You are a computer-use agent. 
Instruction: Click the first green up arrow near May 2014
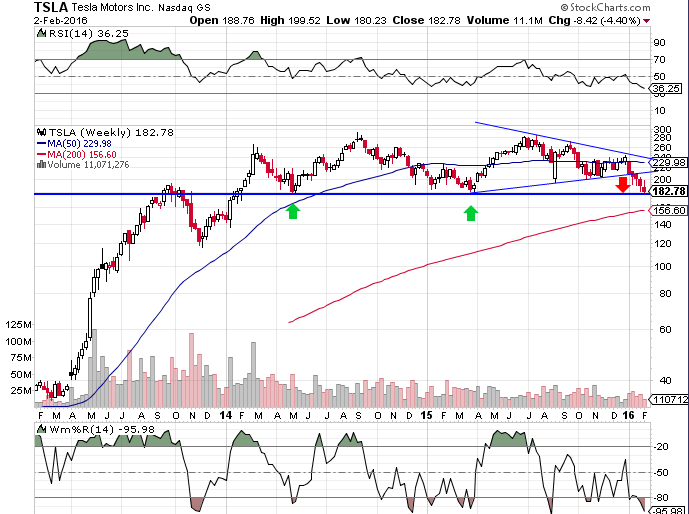click(292, 211)
